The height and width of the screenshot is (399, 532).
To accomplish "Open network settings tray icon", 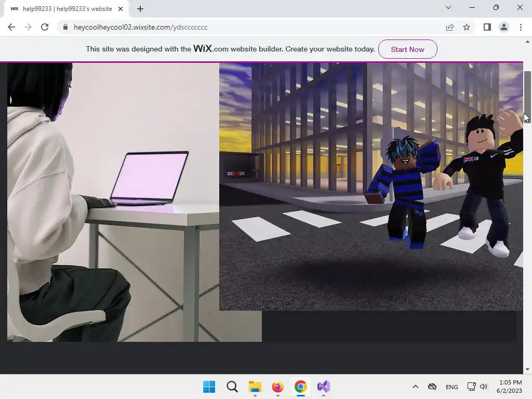I will pyautogui.click(x=471, y=387).
